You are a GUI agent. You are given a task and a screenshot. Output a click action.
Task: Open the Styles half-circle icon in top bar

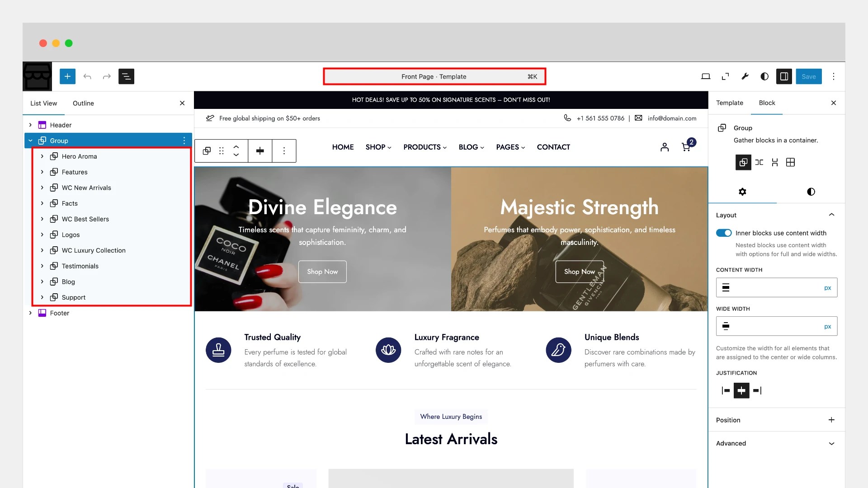(x=764, y=76)
